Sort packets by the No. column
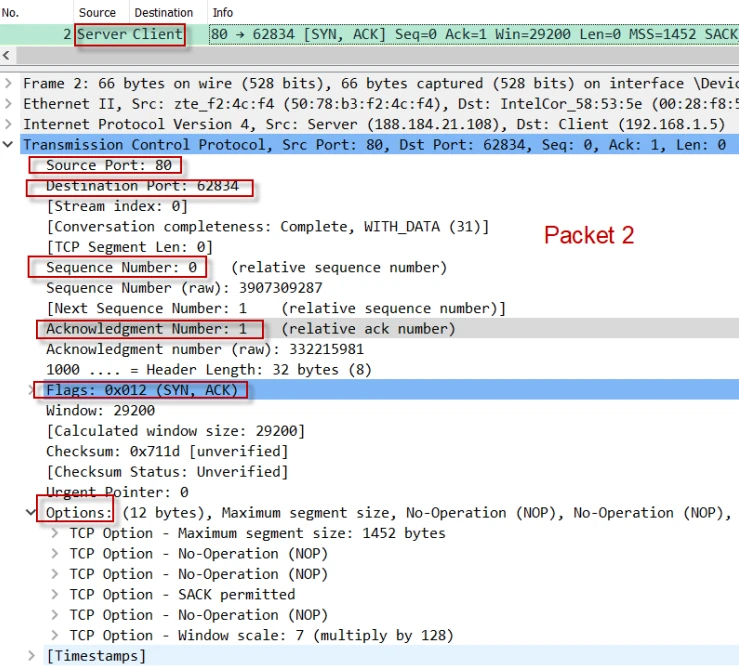Screen dimensions: 739x666 [x=12, y=12]
